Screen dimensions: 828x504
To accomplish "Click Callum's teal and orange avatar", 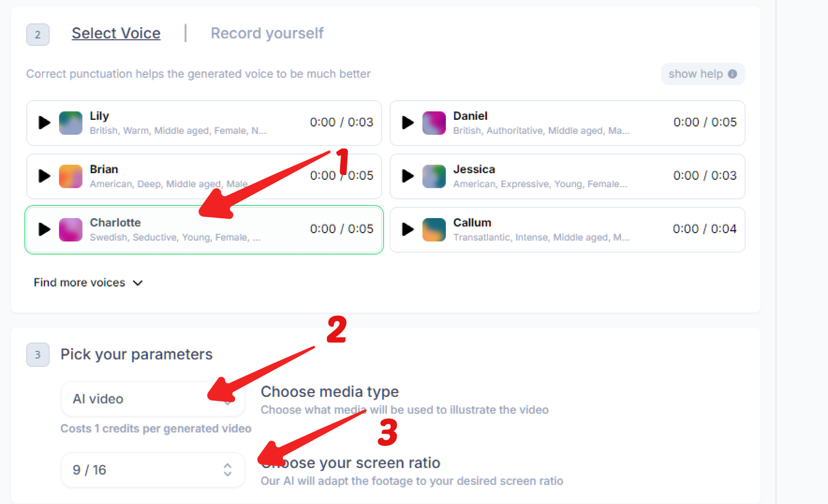I will pos(434,230).
